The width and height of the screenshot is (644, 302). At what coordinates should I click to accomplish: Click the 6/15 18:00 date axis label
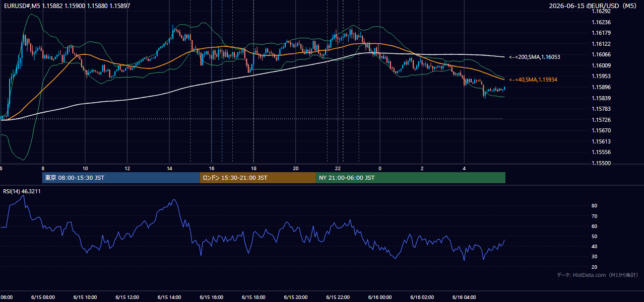point(253,297)
